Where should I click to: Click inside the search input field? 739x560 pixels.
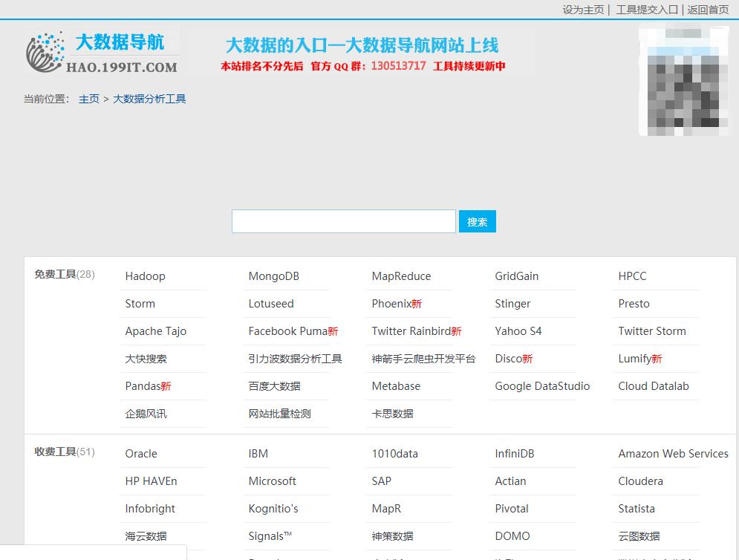click(343, 221)
